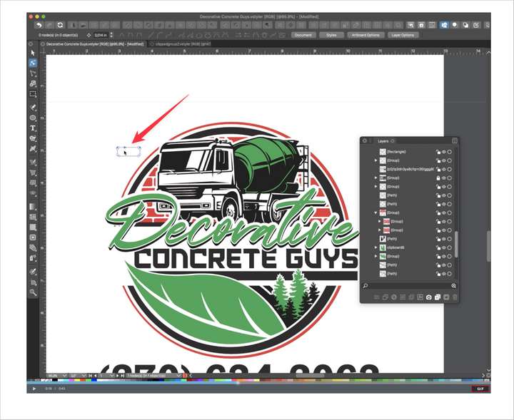Click the zoom-to-object icon right of Layers search
514x420 pixels.
pos(454,286)
